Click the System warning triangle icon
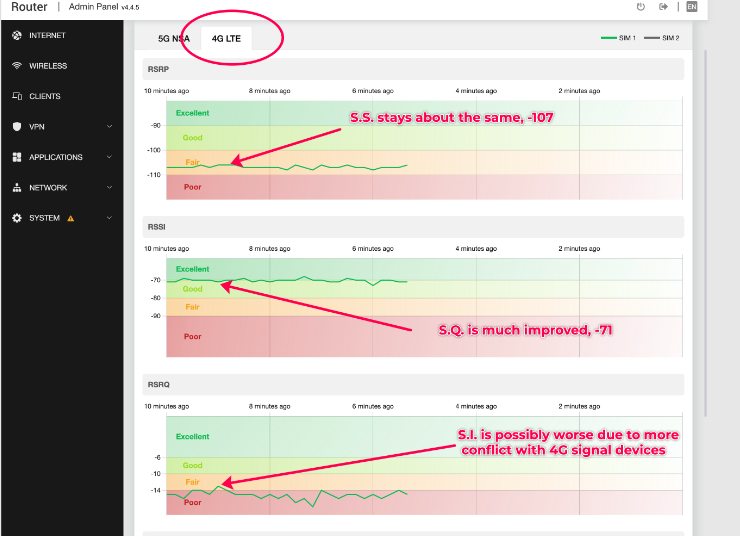This screenshot has height=536, width=740. 71,218
